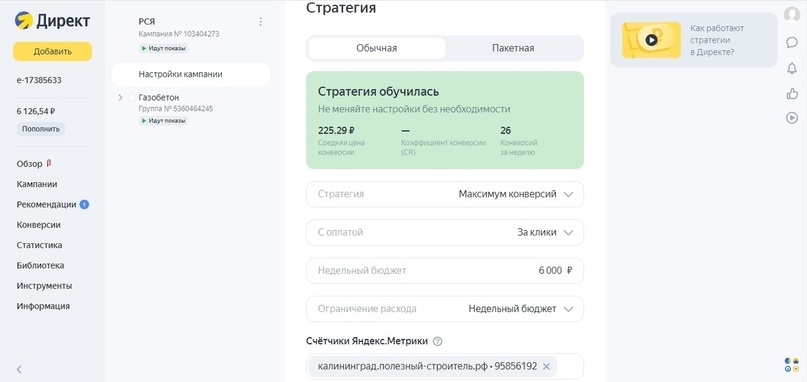Tick the Газобетон group checkbox
Viewport: 807px width, 382px height.
tap(131, 97)
